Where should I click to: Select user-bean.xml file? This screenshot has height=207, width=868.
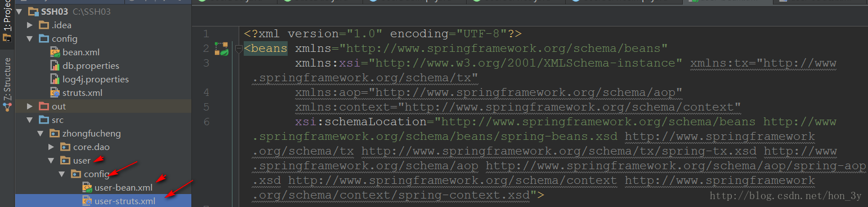point(123,188)
